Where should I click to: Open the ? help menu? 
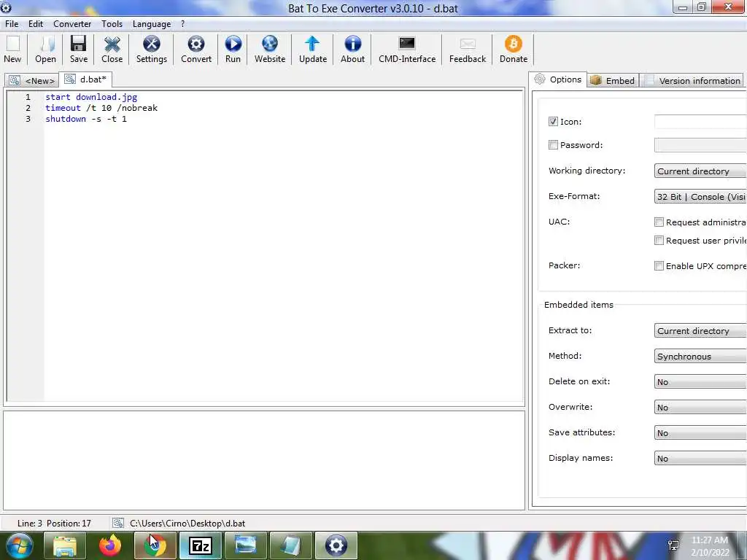pos(183,24)
